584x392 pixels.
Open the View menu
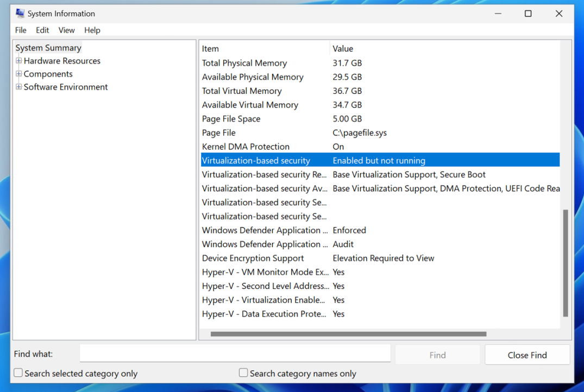[x=66, y=30]
